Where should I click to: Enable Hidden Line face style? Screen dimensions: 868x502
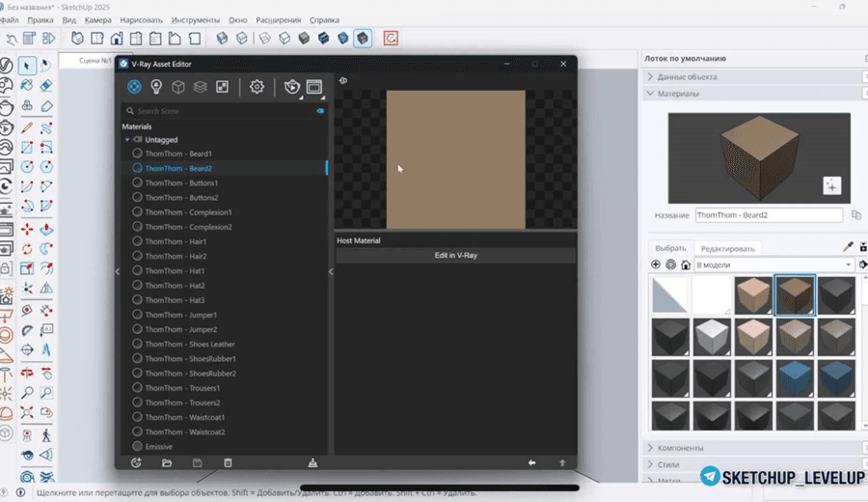click(285, 39)
